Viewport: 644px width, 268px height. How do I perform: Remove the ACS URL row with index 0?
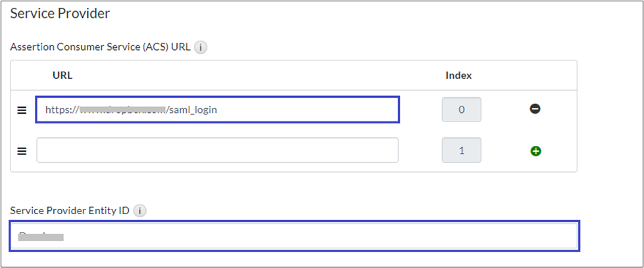tap(535, 110)
